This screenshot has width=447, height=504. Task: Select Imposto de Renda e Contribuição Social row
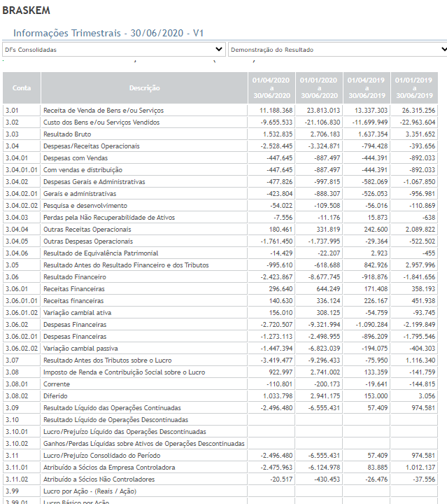tap(220, 372)
